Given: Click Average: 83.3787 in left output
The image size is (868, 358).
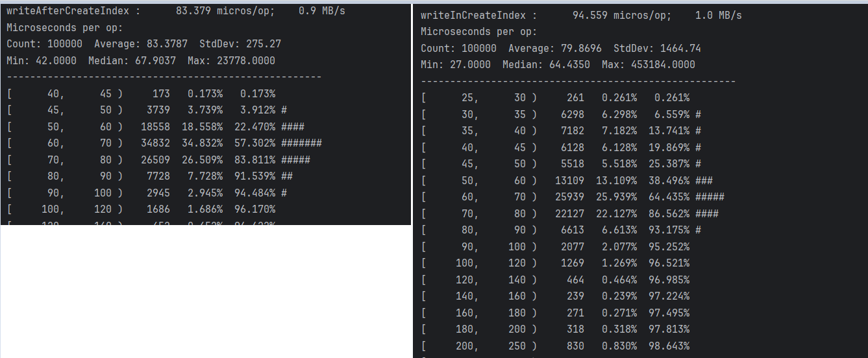Looking at the screenshot, I should tap(141, 44).
